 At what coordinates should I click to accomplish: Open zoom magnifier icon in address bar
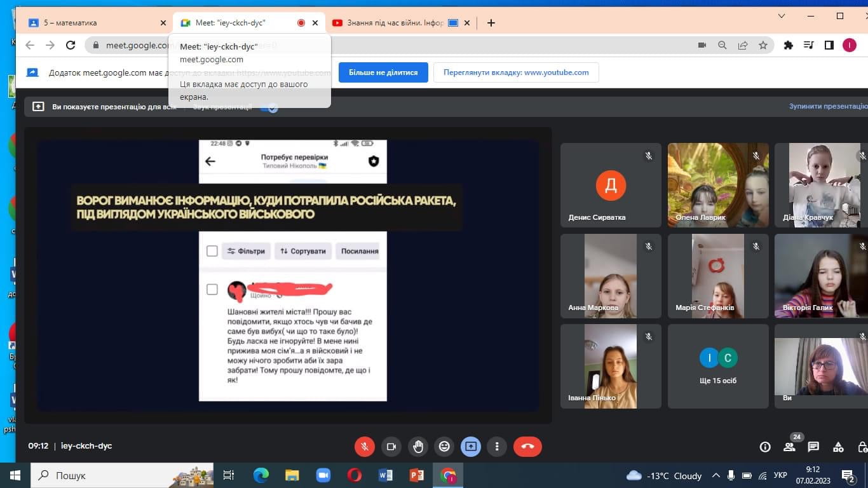pos(722,45)
